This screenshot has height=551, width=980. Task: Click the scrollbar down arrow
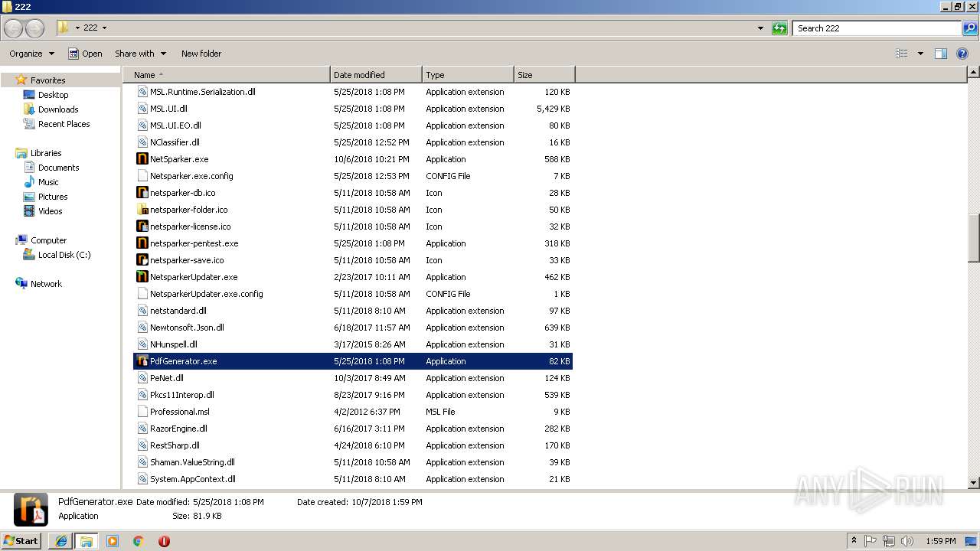pos(974,483)
